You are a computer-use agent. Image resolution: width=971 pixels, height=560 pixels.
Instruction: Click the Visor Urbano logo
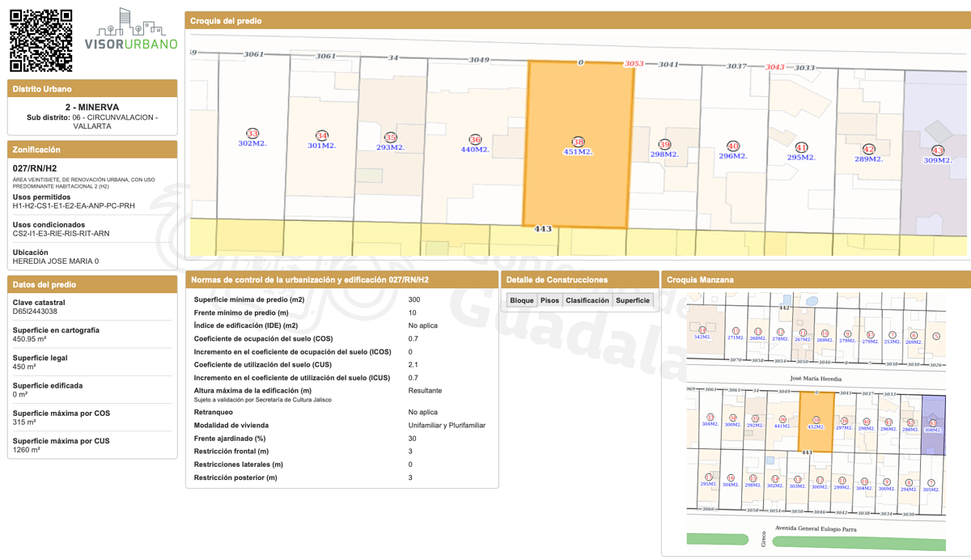point(131,31)
